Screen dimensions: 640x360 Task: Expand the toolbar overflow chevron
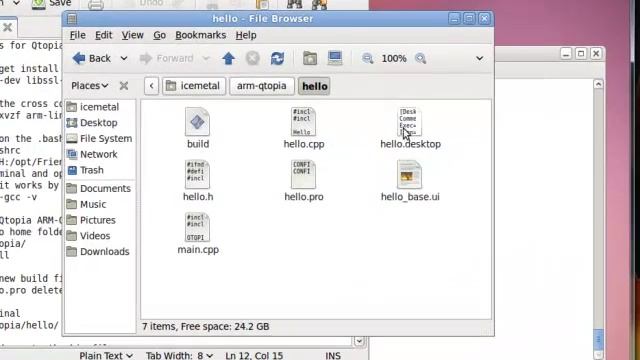pos(480,58)
